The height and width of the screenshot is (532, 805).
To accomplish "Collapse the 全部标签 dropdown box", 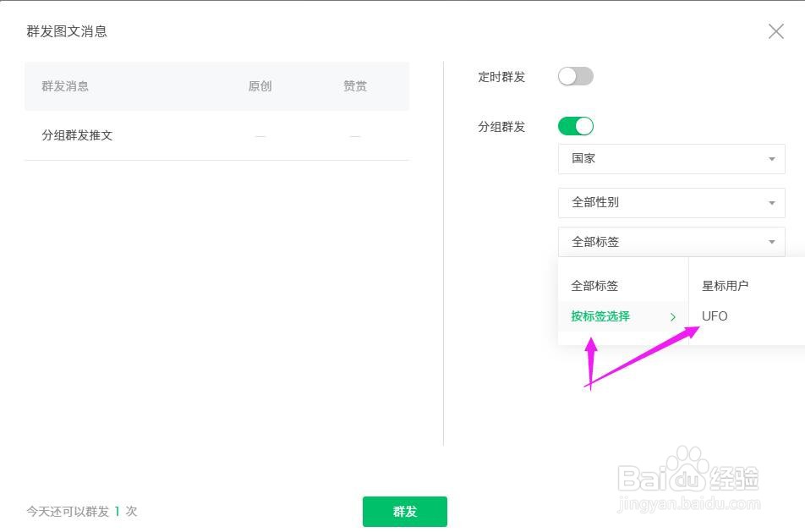I will click(671, 242).
